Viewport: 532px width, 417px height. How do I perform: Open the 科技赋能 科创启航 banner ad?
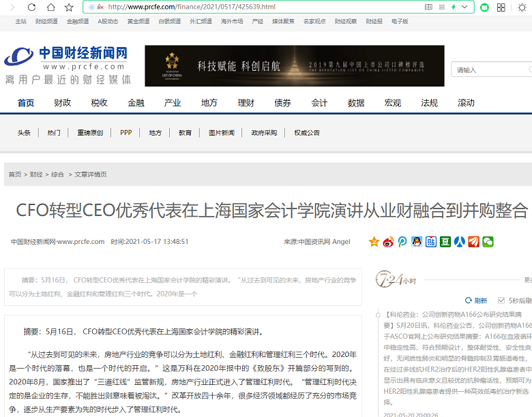[294, 66]
